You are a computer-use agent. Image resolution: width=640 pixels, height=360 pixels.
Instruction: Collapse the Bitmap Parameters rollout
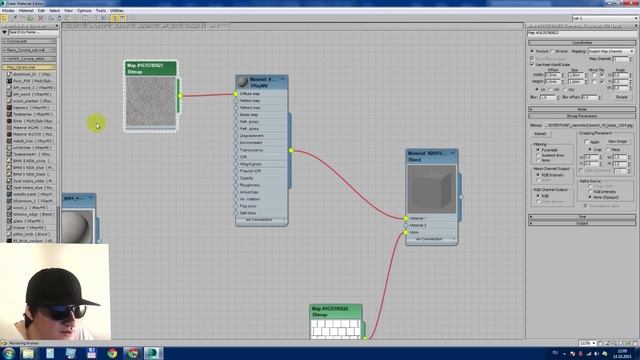pyautogui.click(x=582, y=116)
